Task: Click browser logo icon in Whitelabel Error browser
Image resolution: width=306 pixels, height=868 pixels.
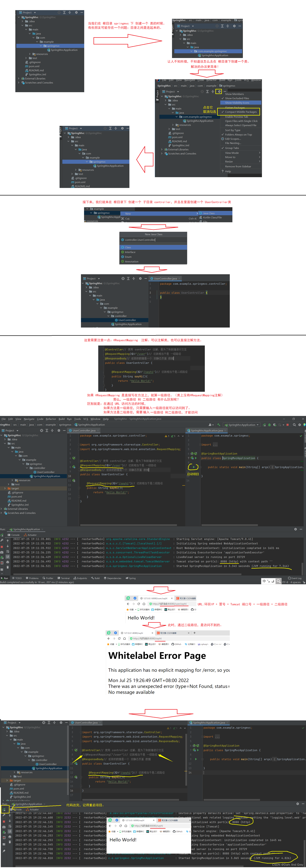Action: (x=108, y=633)
